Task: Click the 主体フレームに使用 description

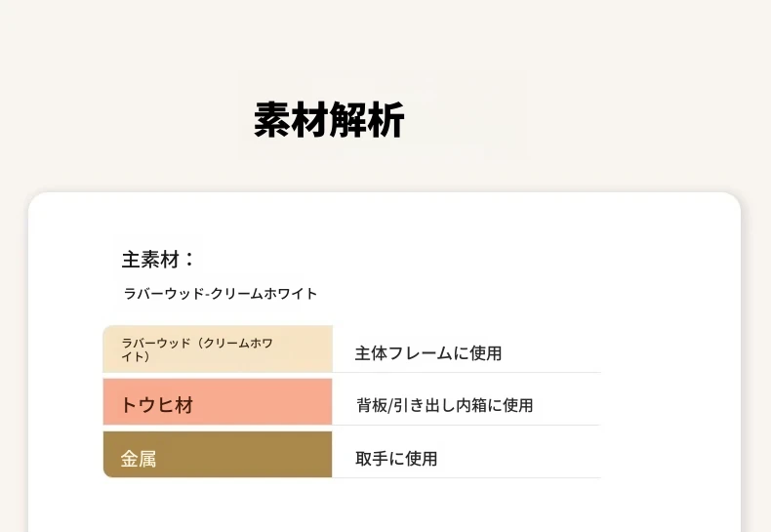Action: point(428,353)
